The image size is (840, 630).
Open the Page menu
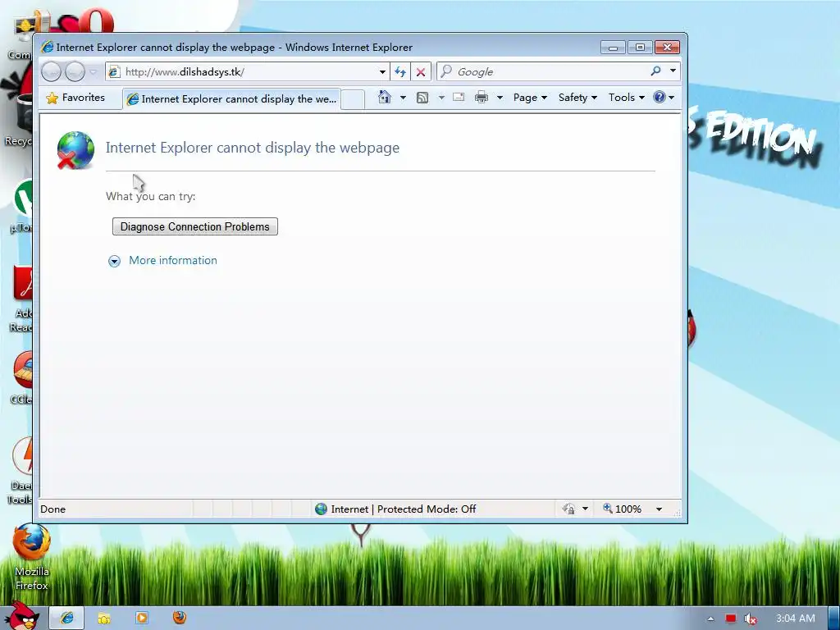(x=530, y=98)
